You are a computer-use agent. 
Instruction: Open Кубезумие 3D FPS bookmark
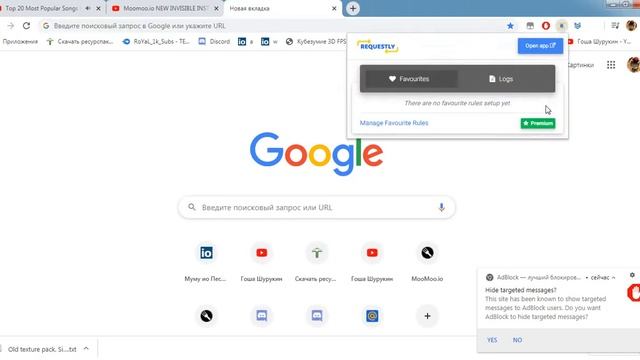316,42
